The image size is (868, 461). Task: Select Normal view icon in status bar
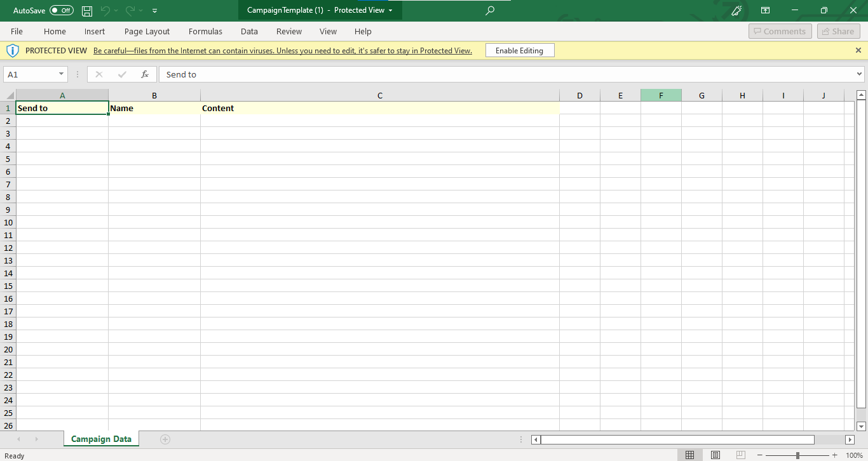pyautogui.click(x=689, y=455)
